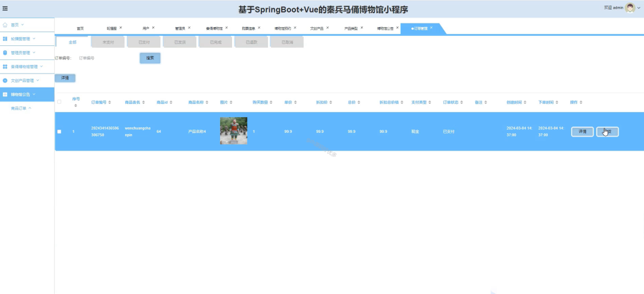This screenshot has width=644, height=294.
Task: Click the 文创产品管理 sidebar icon
Action: coord(5,81)
